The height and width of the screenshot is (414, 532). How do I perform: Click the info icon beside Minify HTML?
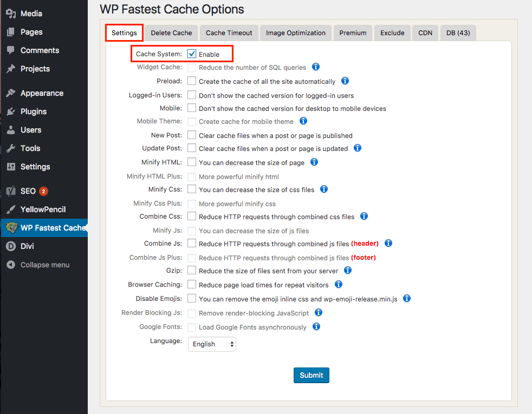314,162
